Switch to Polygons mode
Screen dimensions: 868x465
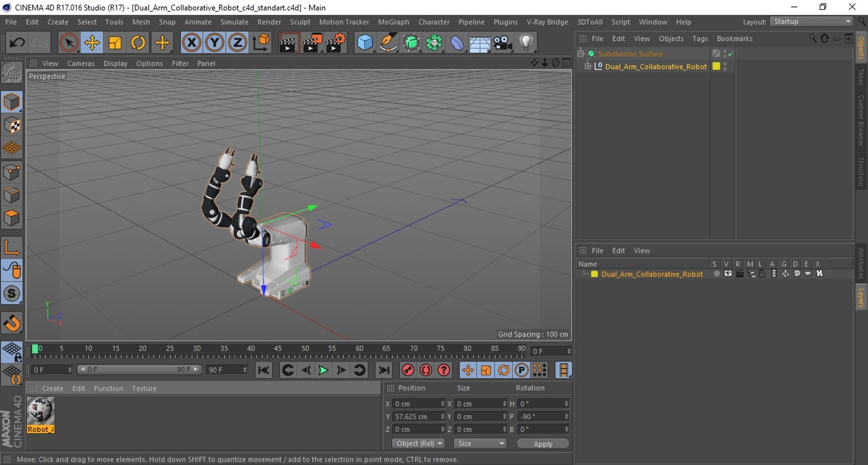tap(12, 218)
